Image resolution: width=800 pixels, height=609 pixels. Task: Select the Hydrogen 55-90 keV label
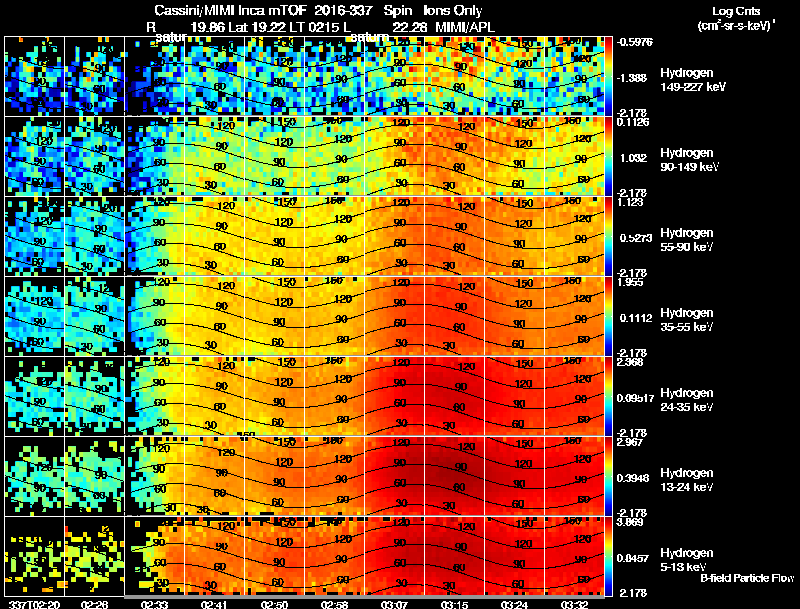pyautogui.click(x=687, y=240)
